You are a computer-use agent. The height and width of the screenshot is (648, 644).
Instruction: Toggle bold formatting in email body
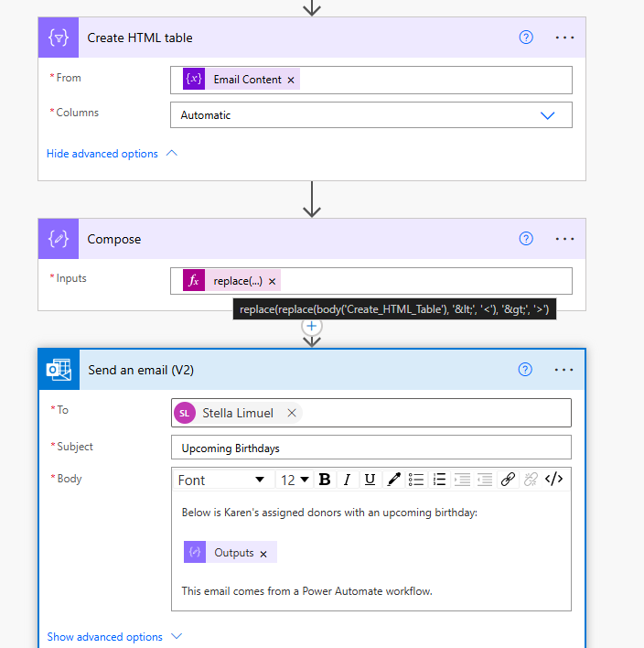coord(325,480)
